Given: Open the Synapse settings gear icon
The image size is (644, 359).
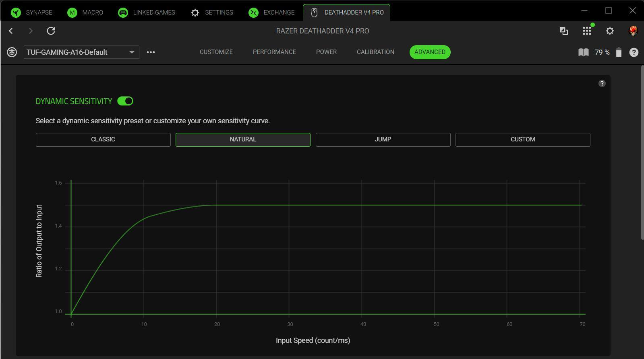Looking at the screenshot, I should 610,31.
